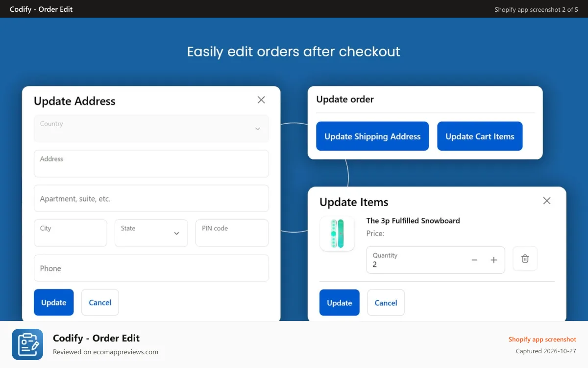Image resolution: width=588 pixels, height=368 pixels.
Task: Click "Easily edit orders after checkout" headline
Action: click(294, 52)
